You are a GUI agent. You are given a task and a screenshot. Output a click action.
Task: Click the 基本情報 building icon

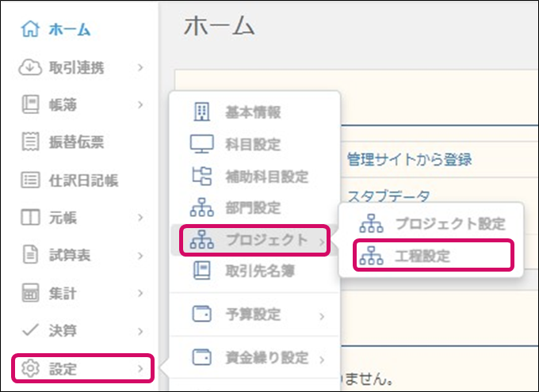[x=201, y=112]
